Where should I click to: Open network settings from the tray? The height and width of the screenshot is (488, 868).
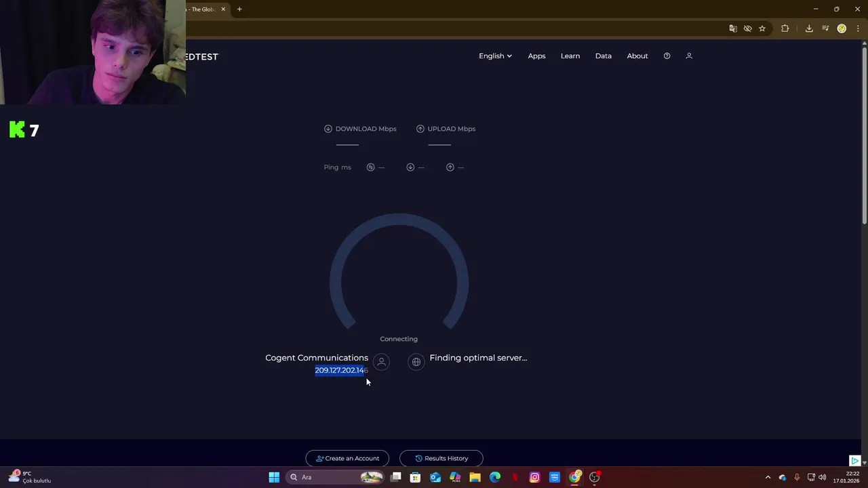coord(811,477)
